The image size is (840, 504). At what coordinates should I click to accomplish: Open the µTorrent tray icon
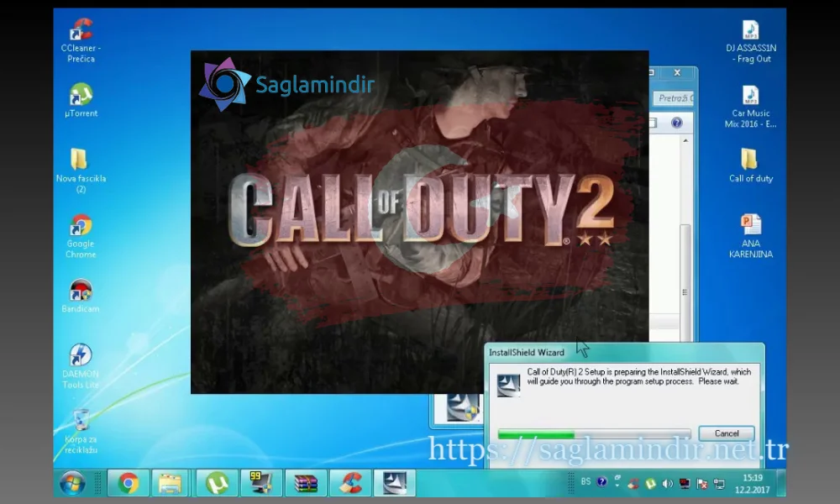point(650,484)
